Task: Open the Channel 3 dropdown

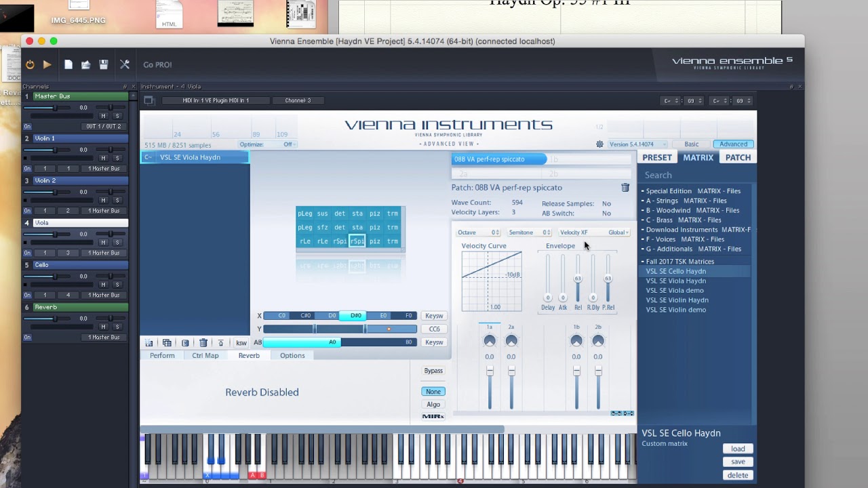Action: [298, 100]
